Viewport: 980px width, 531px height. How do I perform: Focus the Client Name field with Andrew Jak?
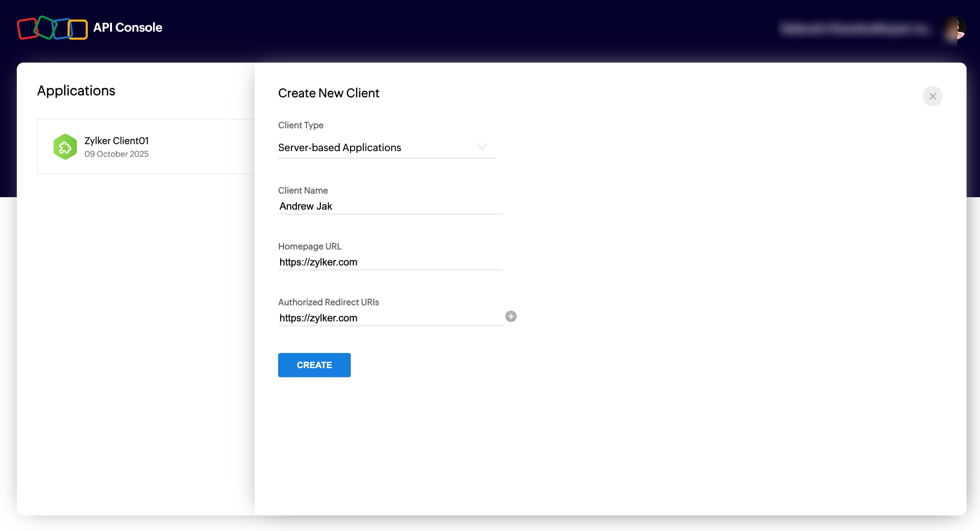pos(390,206)
